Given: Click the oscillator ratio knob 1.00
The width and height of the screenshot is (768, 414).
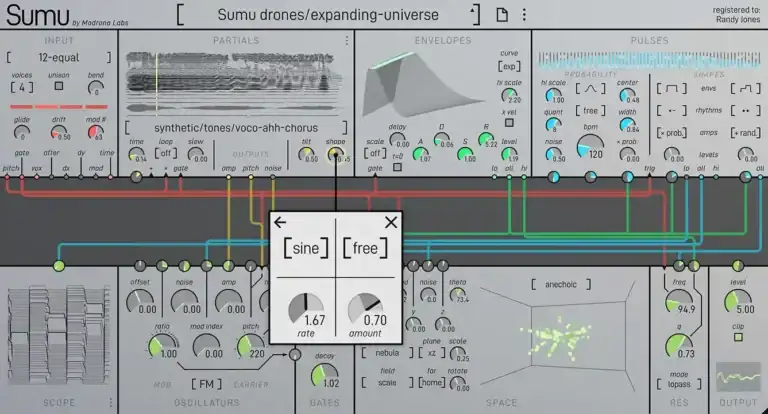Looking at the screenshot, I should (x=163, y=346).
